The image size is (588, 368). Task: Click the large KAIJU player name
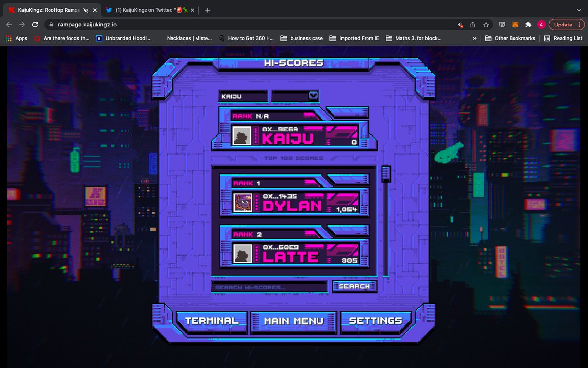click(x=288, y=138)
